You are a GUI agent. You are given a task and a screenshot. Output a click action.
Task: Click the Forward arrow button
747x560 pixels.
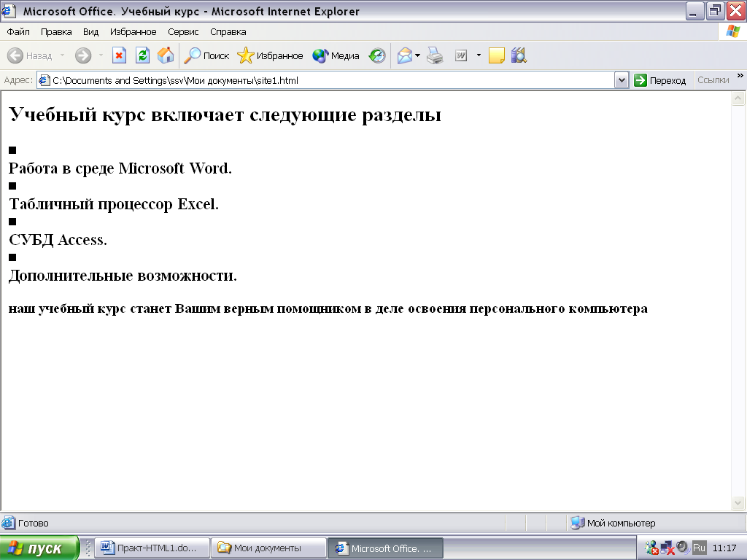coord(83,55)
